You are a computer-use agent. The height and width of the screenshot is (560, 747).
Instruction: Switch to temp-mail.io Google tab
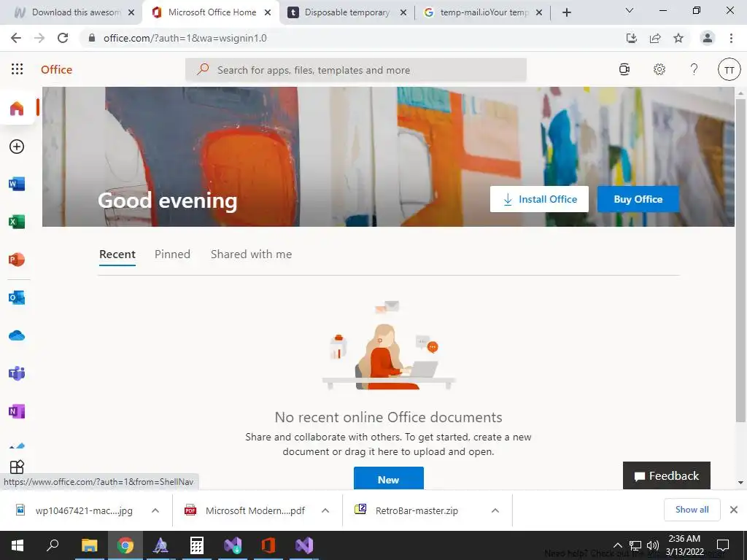point(484,12)
